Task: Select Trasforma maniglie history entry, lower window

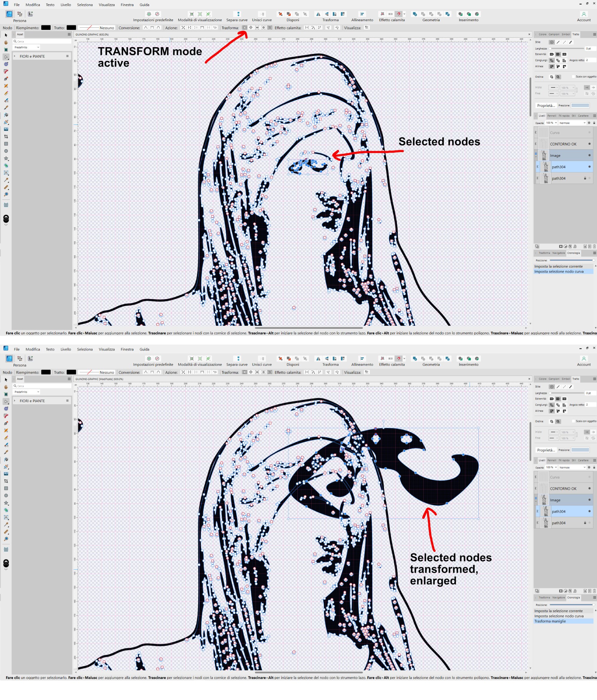Action: point(563,621)
